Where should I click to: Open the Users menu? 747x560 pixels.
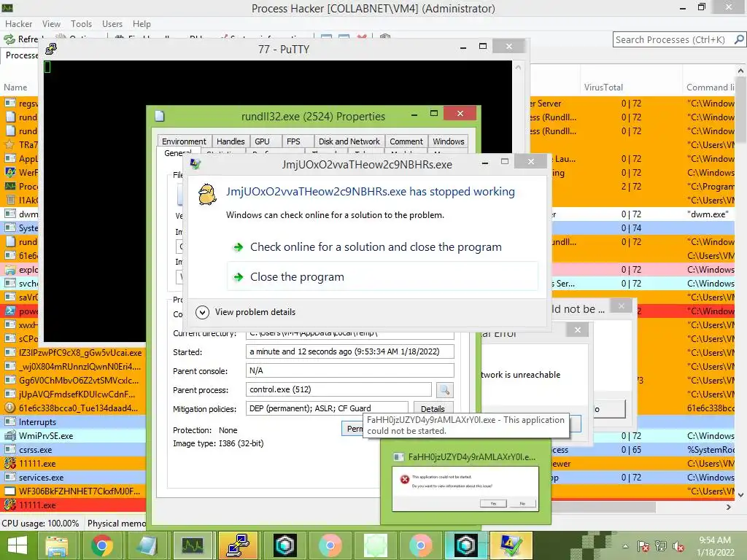click(112, 24)
